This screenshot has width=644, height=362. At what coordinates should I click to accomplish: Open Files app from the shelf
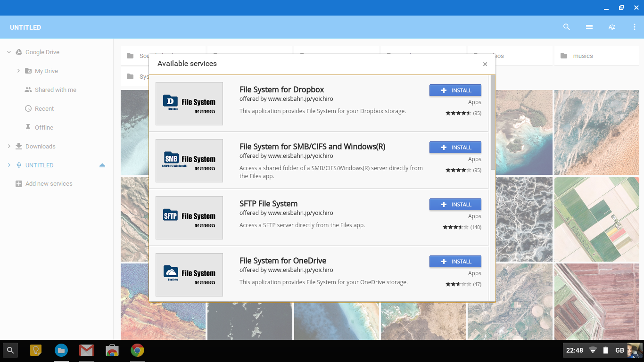(x=61, y=350)
